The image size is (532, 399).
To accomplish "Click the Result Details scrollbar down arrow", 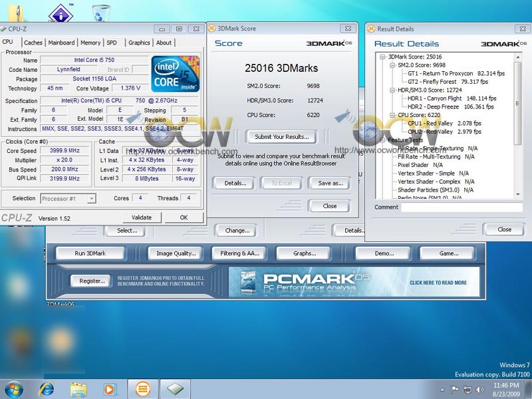I will tap(518, 194).
